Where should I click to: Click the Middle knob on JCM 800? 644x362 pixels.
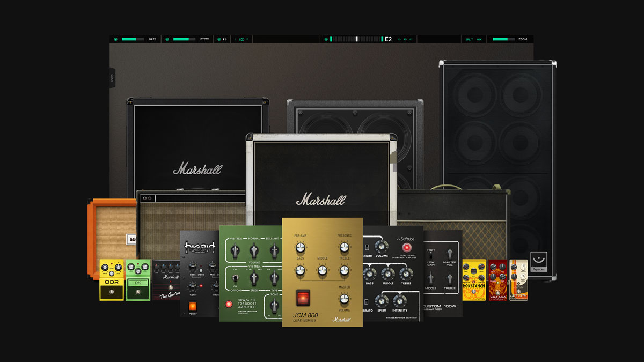[322, 271]
